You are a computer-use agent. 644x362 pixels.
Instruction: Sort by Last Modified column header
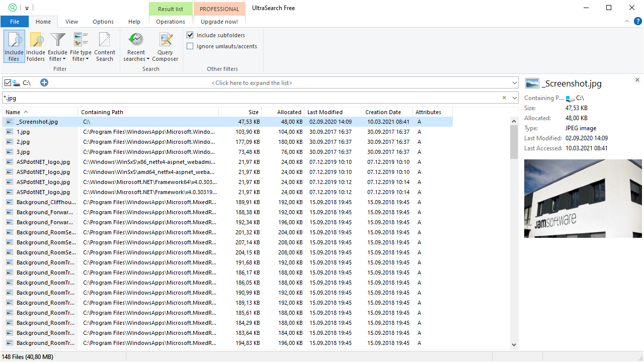pyautogui.click(x=333, y=112)
